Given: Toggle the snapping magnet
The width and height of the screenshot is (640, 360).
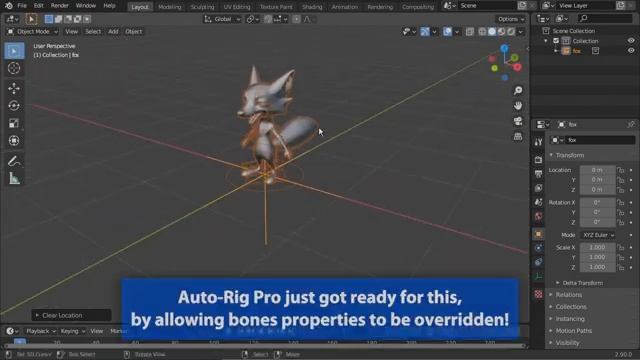Looking at the screenshot, I should point(268,19).
